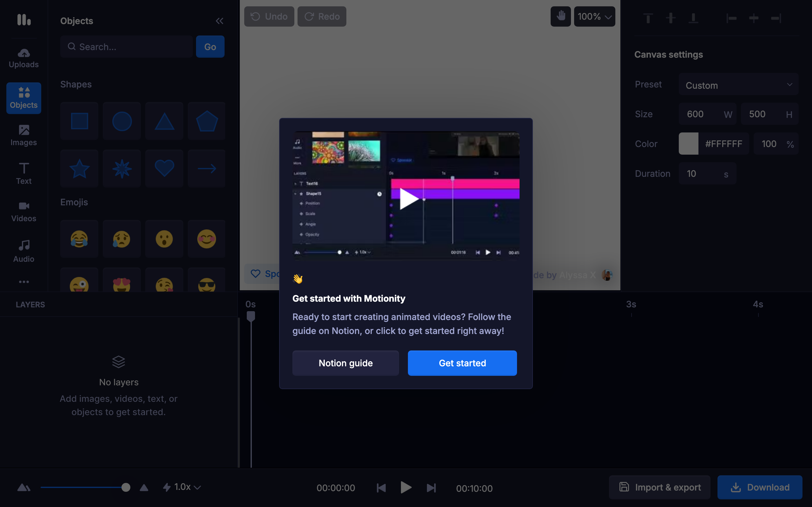The image size is (812, 507).
Task: Open the 100% zoom dropdown
Action: [594, 16]
